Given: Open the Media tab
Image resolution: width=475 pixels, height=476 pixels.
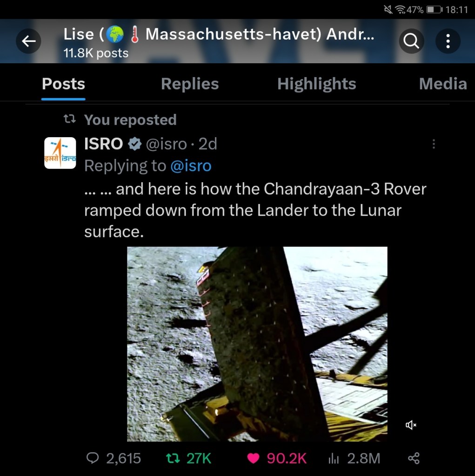Looking at the screenshot, I should pos(443,84).
